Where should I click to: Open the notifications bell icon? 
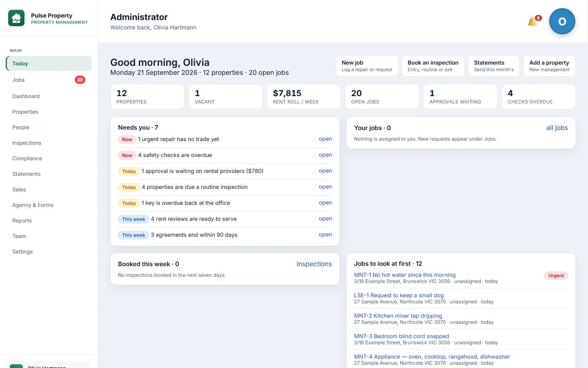tap(533, 21)
